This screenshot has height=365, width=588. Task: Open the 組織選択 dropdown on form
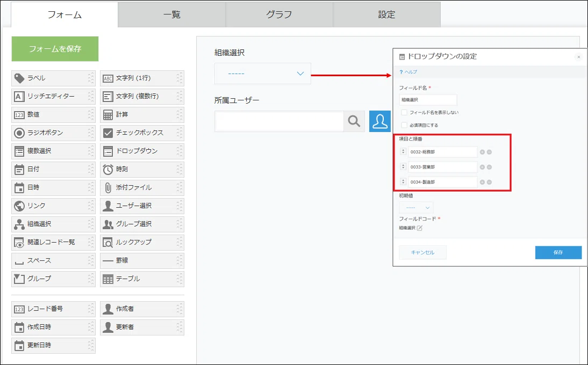point(262,74)
